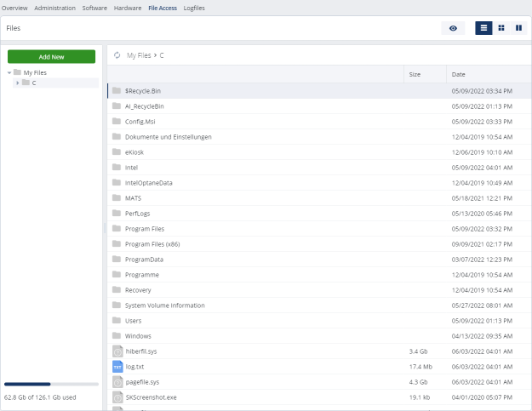Go to the Hardware tab
This screenshot has height=411, width=532.
[x=128, y=8]
